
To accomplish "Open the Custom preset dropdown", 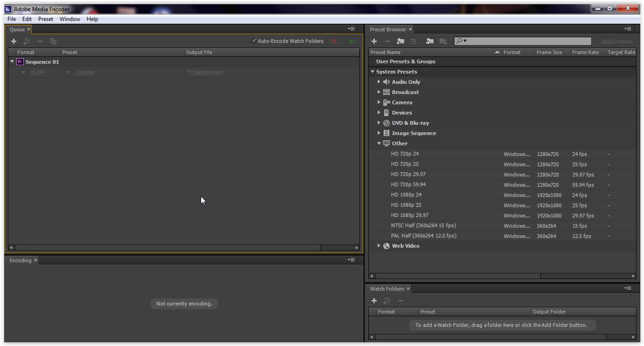I will tap(68, 72).
